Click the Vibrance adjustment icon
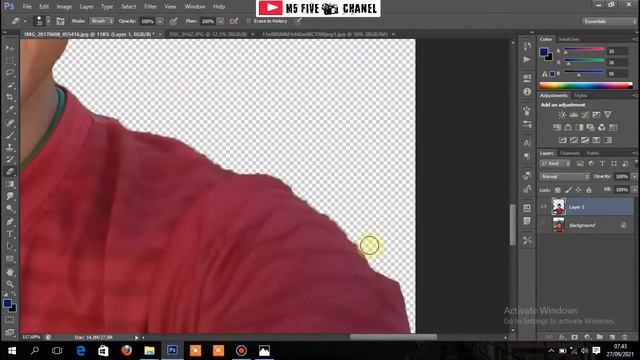This screenshot has width=640, height=360. (x=608, y=115)
